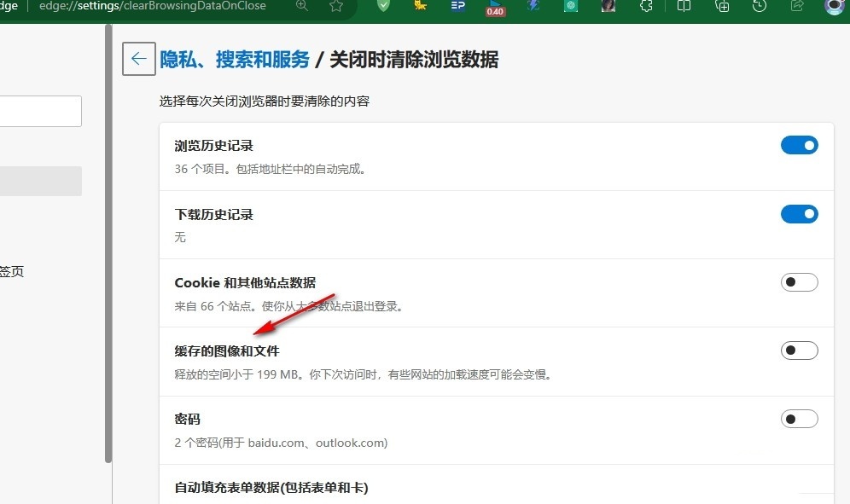
Task: Click the 2 个密码 baidu.com description
Action: pyautogui.click(x=281, y=443)
